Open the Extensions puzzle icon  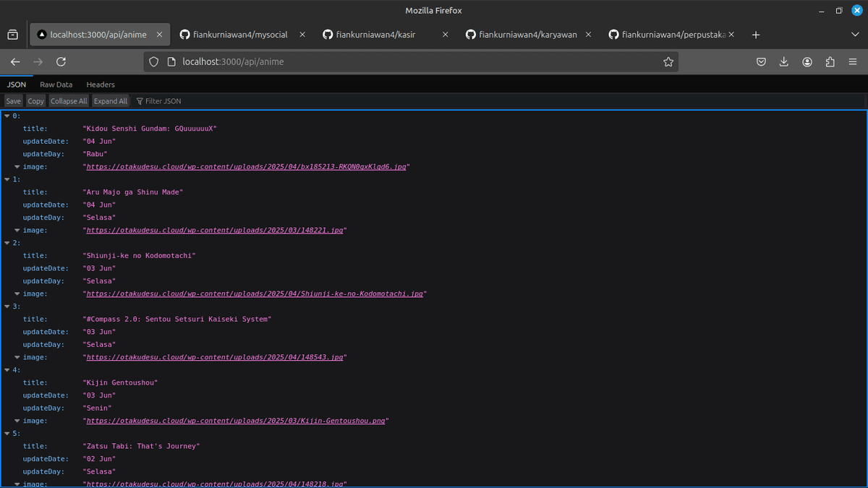click(830, 61)
